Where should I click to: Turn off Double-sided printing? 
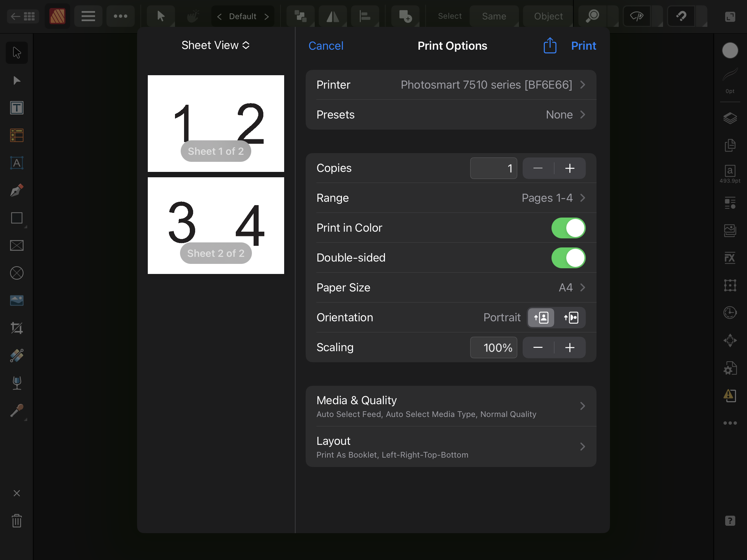coord(568,258)
